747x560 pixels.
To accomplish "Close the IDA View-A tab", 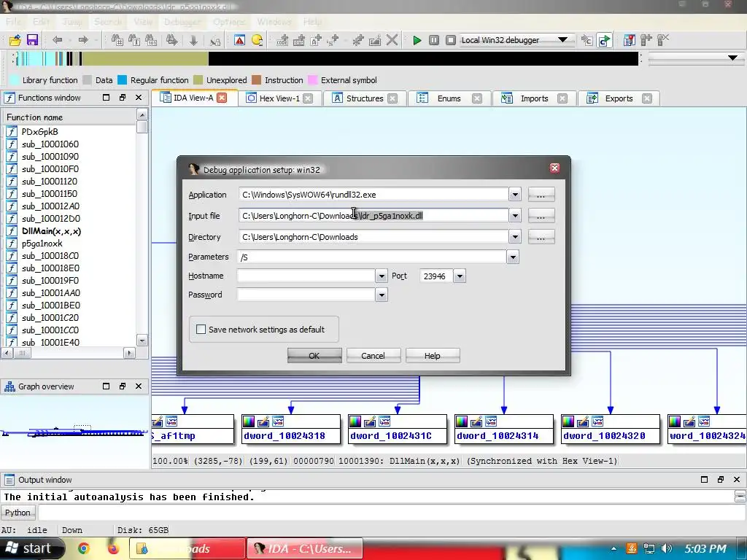I will (x=222, y=98).
